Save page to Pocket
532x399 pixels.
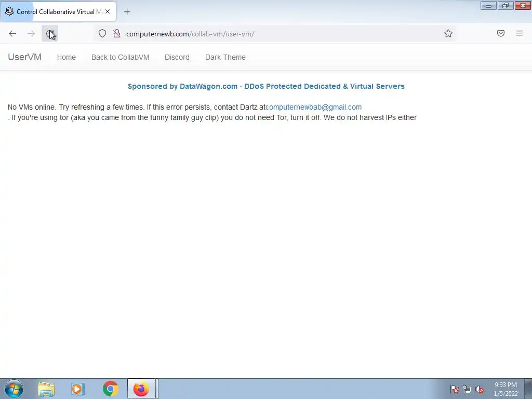501,33
